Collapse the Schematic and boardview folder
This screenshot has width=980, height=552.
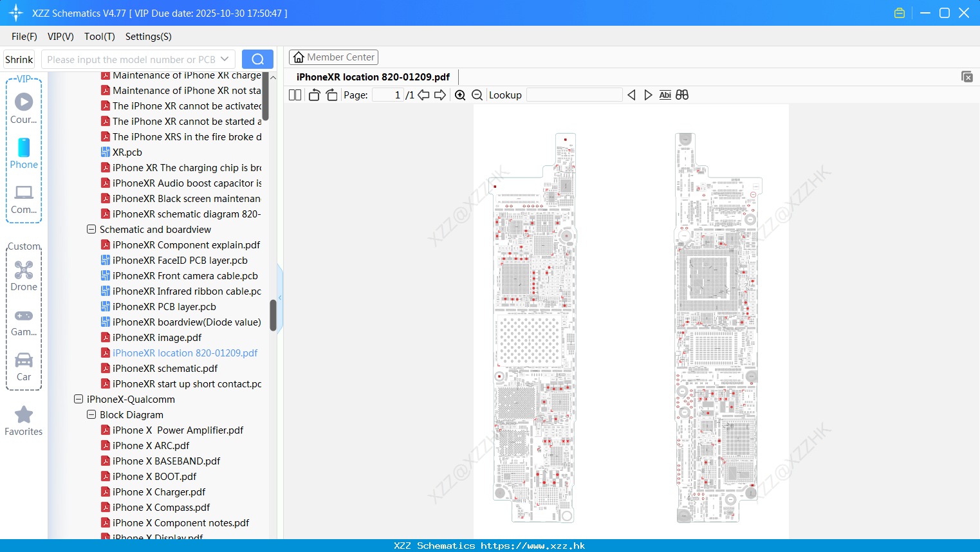[x=91, y=230]
